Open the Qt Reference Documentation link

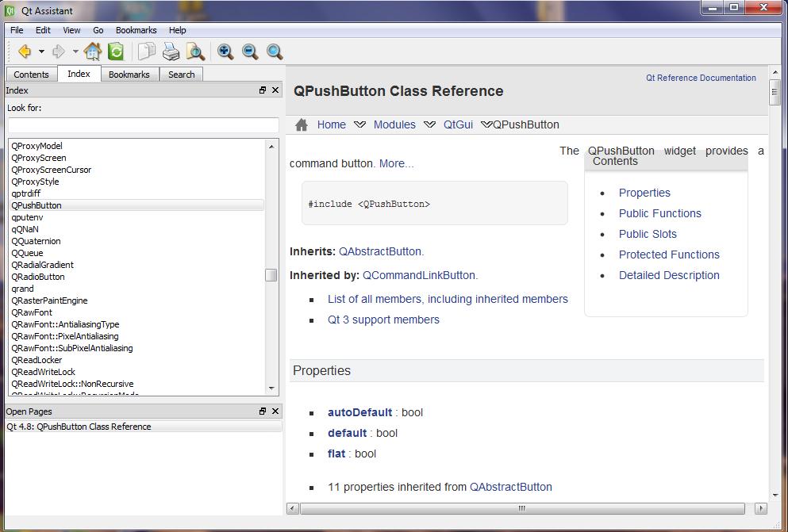pyautogui.click(x=701, y=78)
